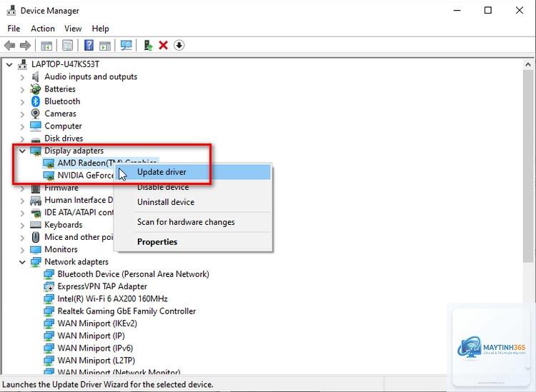Click the Human Interface Devices icon
536x392 pixels.
36,201
